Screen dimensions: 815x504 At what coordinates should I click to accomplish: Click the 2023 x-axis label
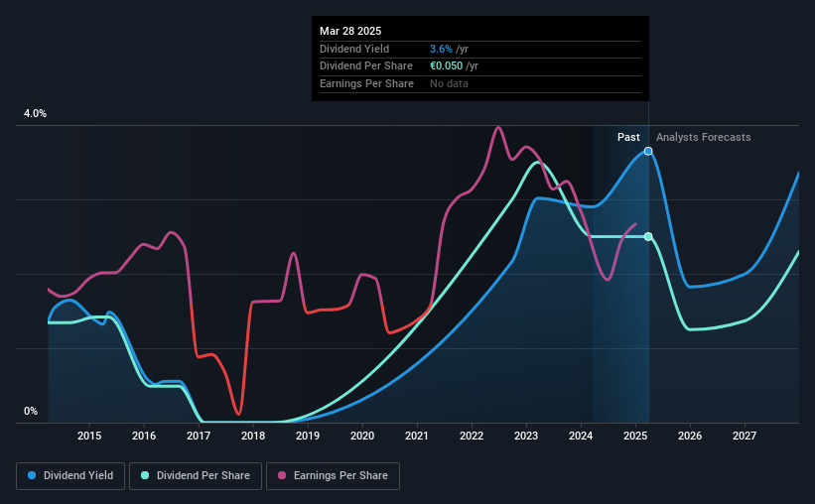(x=526, y=436)
